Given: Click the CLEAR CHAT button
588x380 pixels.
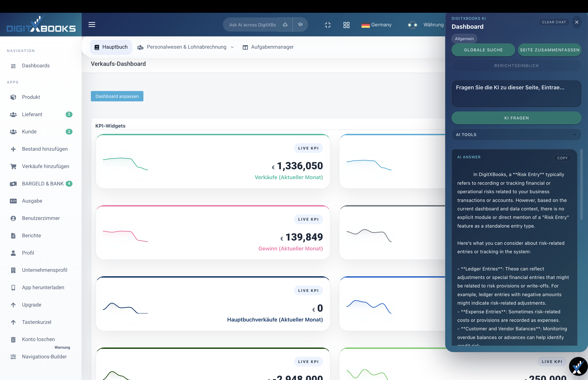Looking at the screenshot, I should click(554, 22).
